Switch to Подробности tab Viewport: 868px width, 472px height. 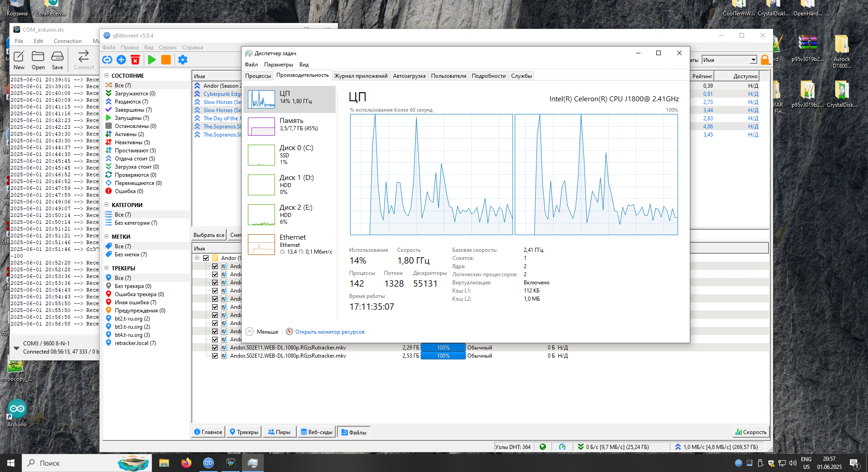tap(489, 76)
